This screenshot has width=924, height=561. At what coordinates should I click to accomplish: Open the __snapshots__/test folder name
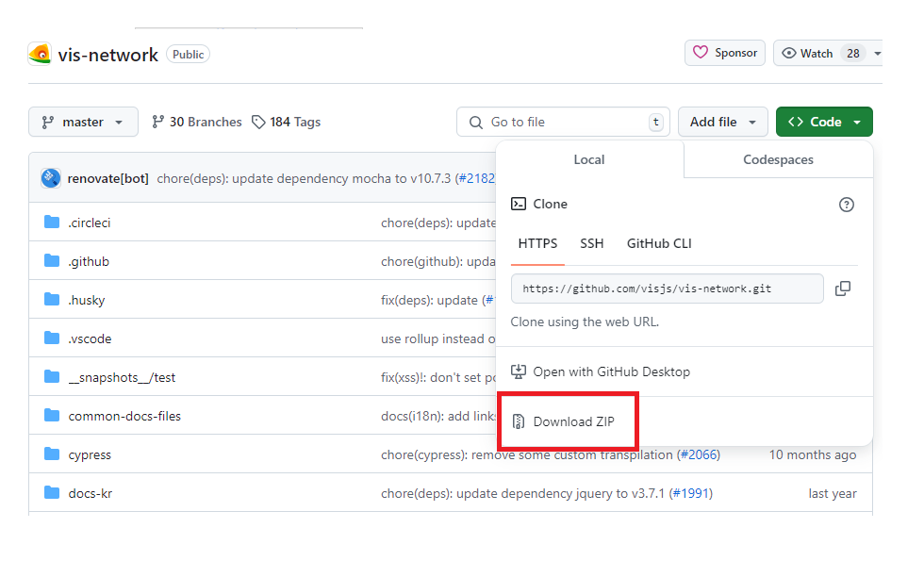click(122, 378)
